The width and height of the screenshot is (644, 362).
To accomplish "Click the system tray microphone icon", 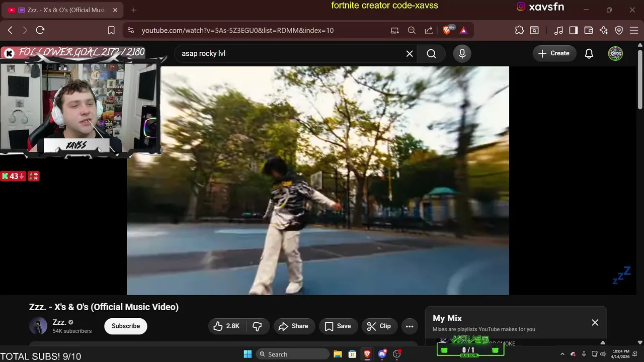I will coord(584,354).
